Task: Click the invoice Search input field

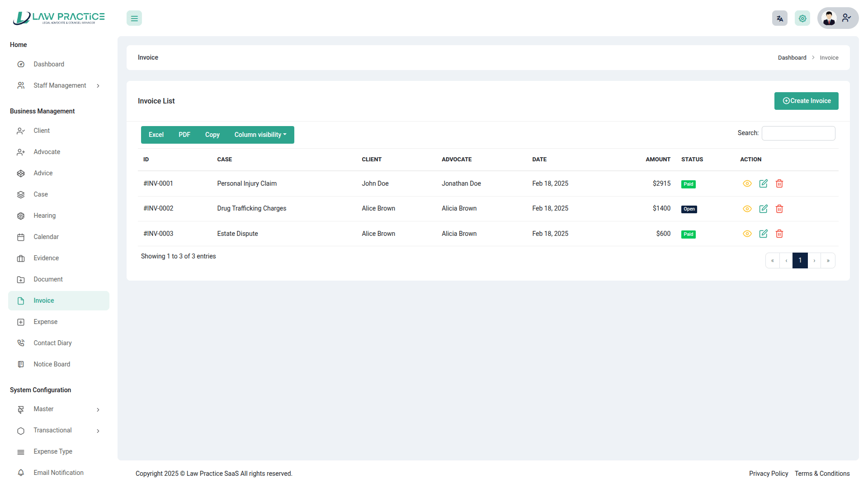Action: click(x=798, y=133)
